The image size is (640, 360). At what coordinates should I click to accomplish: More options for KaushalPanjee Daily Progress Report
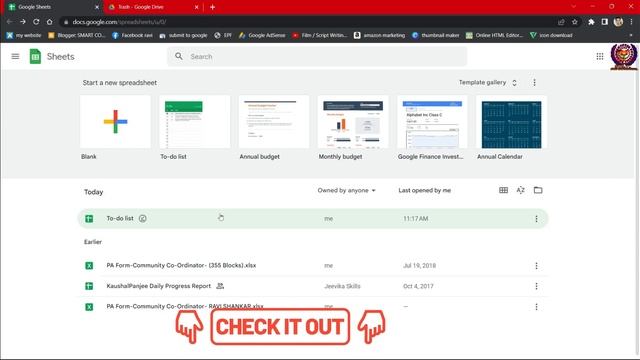pyautogui.click(x=536, y=286)
